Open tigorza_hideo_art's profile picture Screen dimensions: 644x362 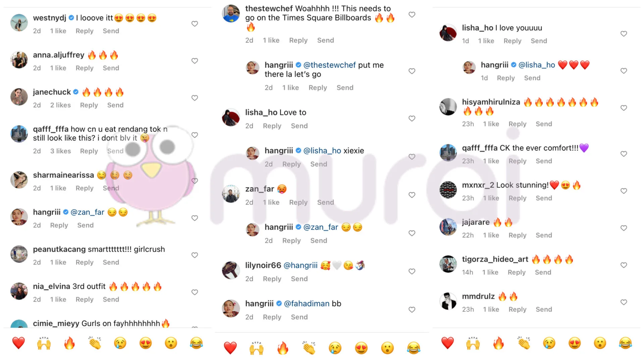coord(448,264)
